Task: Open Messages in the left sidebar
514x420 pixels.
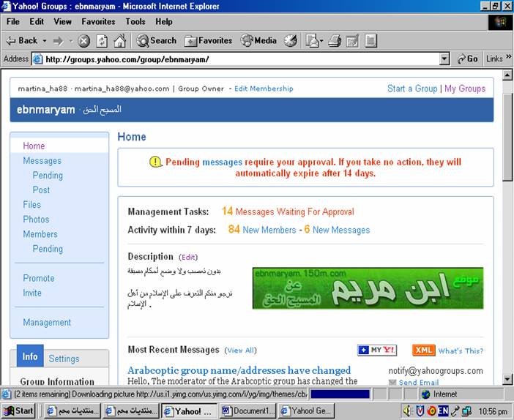Action: pyautogui.click(x=42, y=160)
